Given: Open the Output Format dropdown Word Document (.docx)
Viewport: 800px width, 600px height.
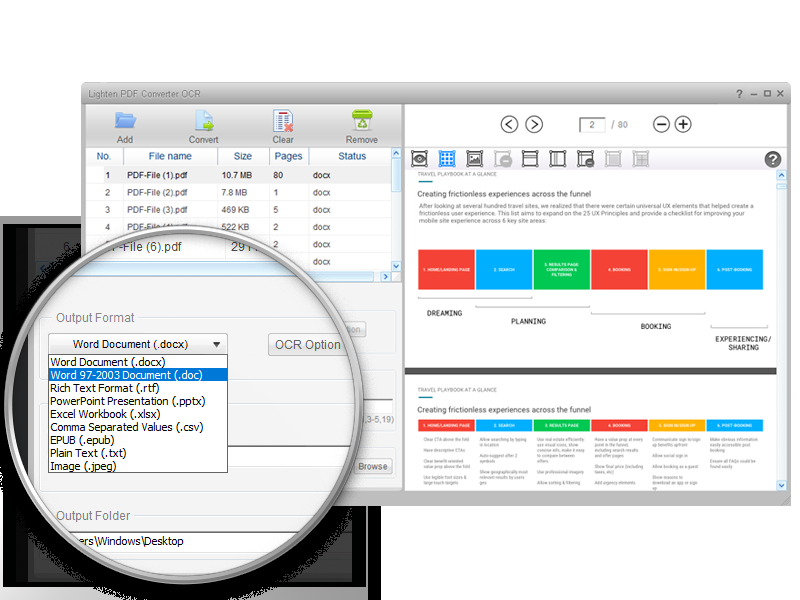Looking at the screenshot, I should coord(138,344).
